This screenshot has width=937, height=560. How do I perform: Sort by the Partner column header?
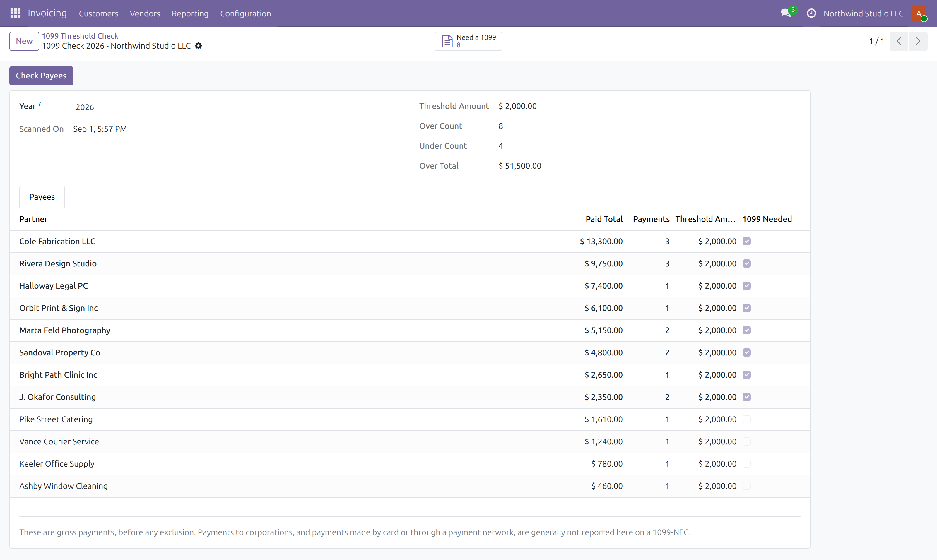click(x=34, y=219)
